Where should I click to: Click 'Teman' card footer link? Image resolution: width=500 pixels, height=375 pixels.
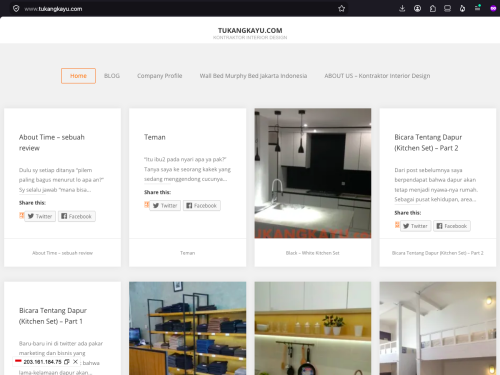pos(187,253)
